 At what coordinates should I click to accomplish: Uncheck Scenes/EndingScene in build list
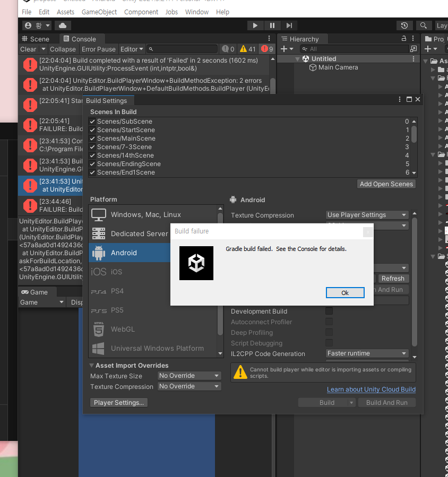(92, 163)
